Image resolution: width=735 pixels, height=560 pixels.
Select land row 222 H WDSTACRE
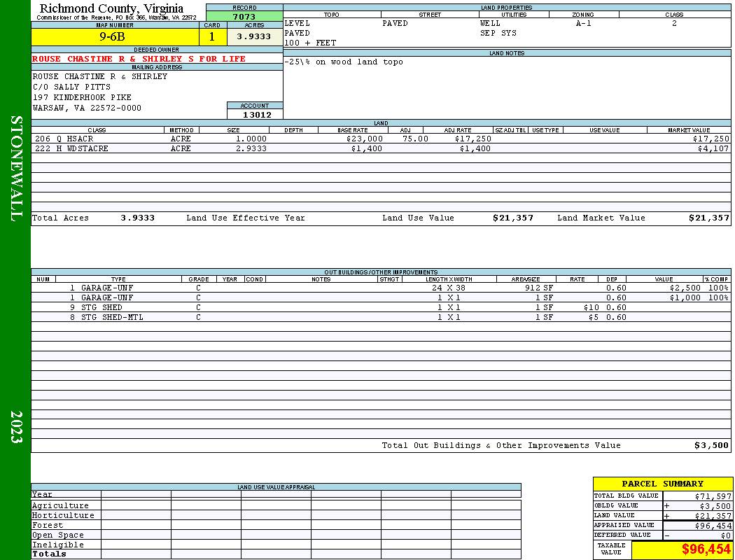(x=381, y=148)
